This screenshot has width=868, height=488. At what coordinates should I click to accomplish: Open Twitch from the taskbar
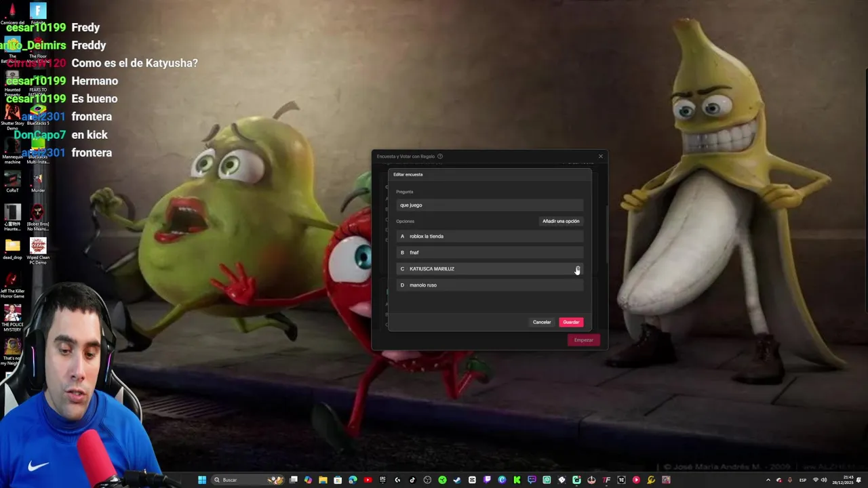[x=487, y=480]
